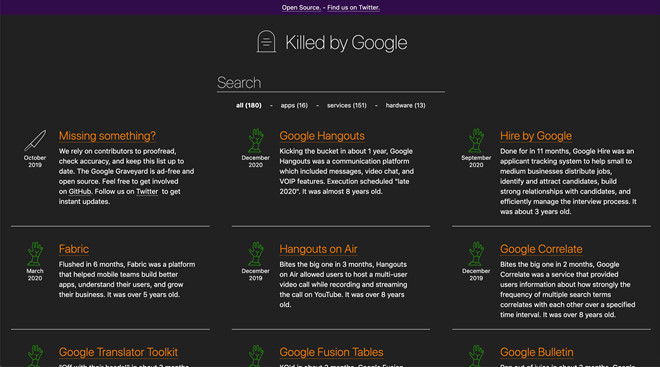660x367 pixels.
Task: Open the Google Hangouts heading link
Action: coord(322,136)
